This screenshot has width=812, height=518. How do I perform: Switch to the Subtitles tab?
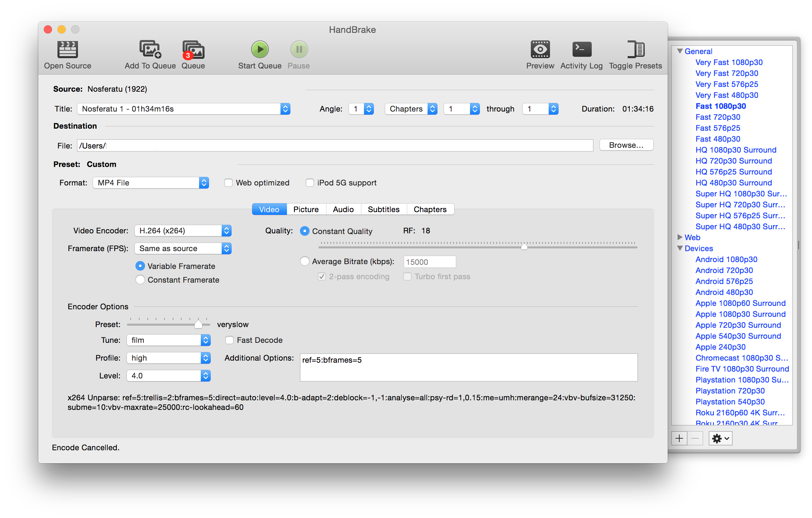[384, 209]
